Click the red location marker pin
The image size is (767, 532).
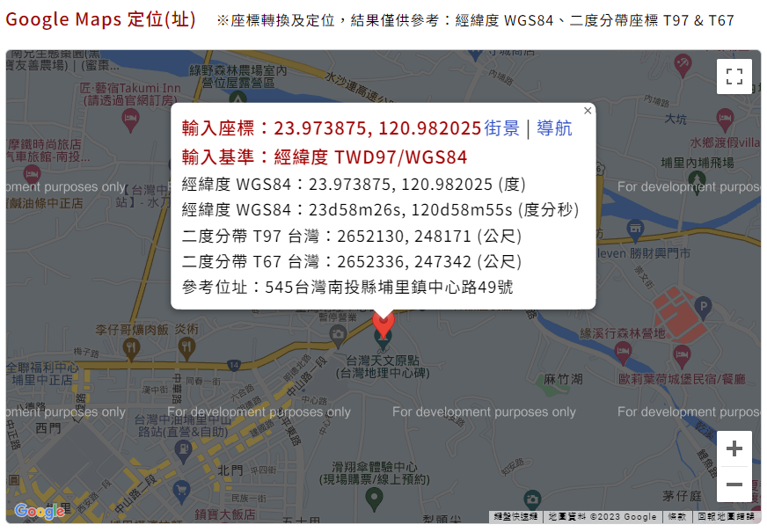[x=383, y=324]
